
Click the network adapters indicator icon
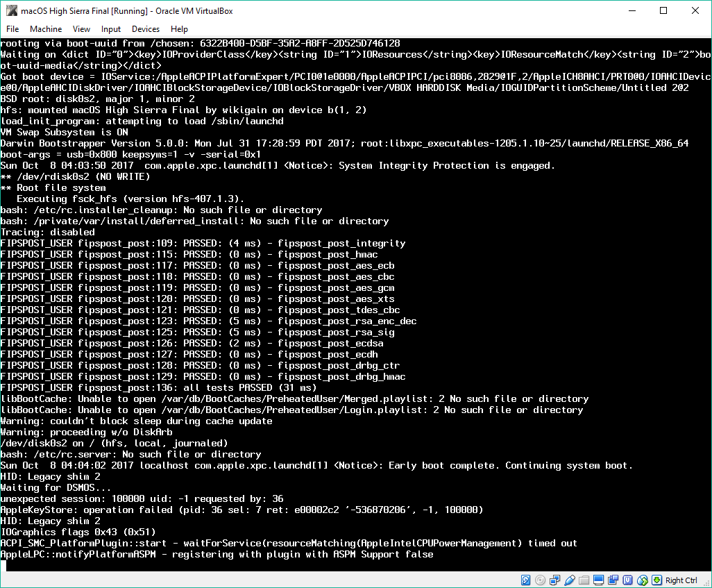[554, 580]
